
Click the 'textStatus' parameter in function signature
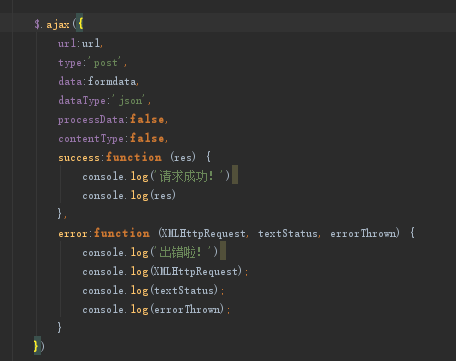pyautogui.click(x=288, y=233)
